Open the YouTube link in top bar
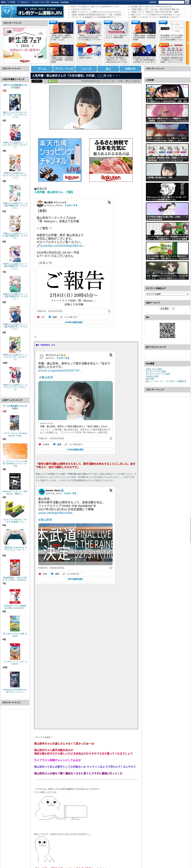The width and height of the screenshot is (191, 868). (x=65, y=2)
